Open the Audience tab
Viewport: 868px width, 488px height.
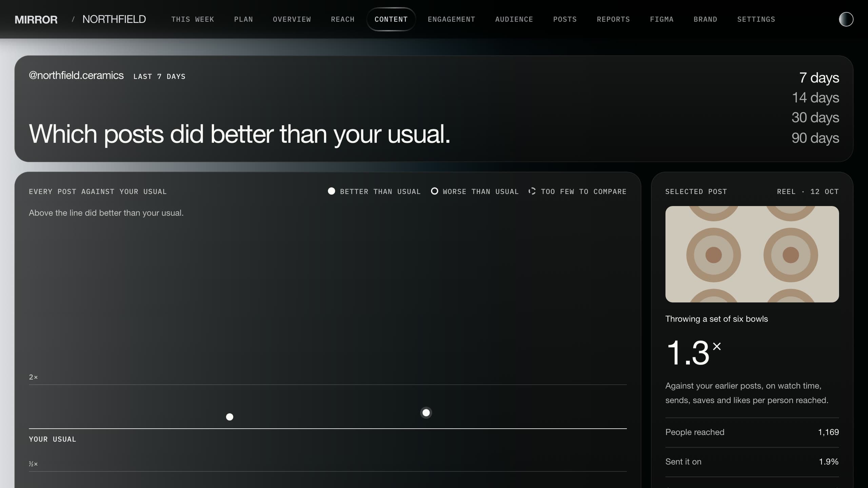click(x=514, y=19)
